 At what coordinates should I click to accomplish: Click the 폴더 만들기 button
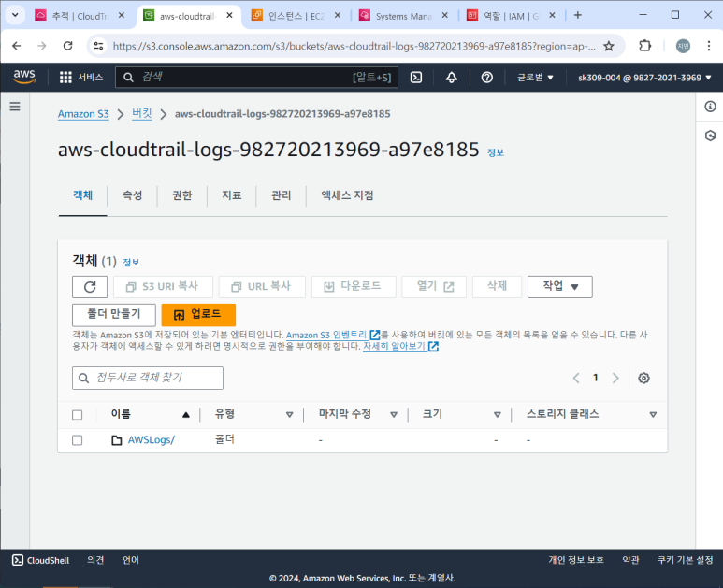[114, 315]
